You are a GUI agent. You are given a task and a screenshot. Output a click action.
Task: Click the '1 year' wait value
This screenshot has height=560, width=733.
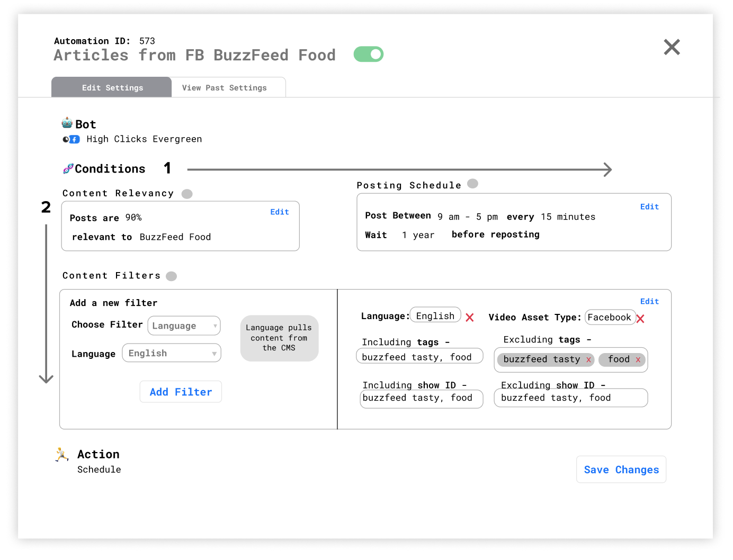[418, 235]
